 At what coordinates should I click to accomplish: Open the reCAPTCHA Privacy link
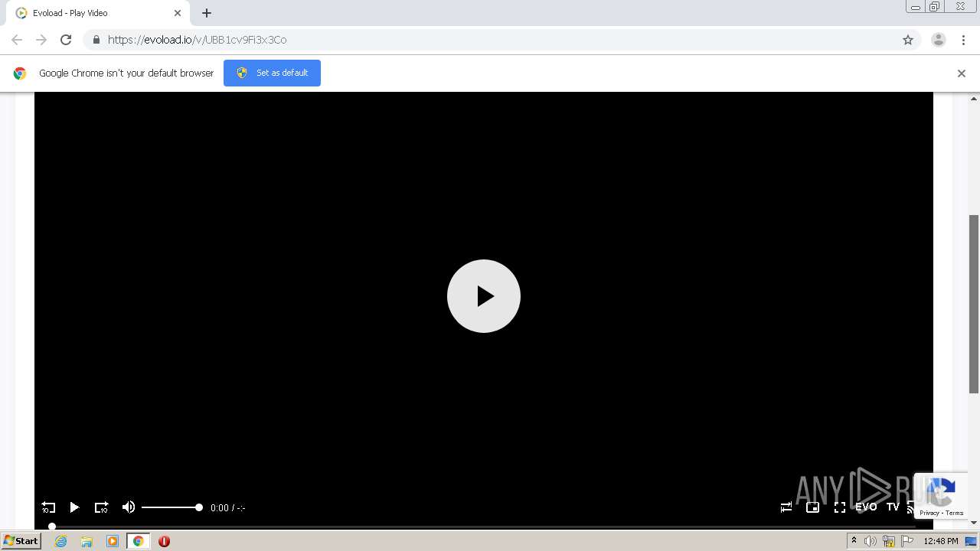tap(929, 513)
